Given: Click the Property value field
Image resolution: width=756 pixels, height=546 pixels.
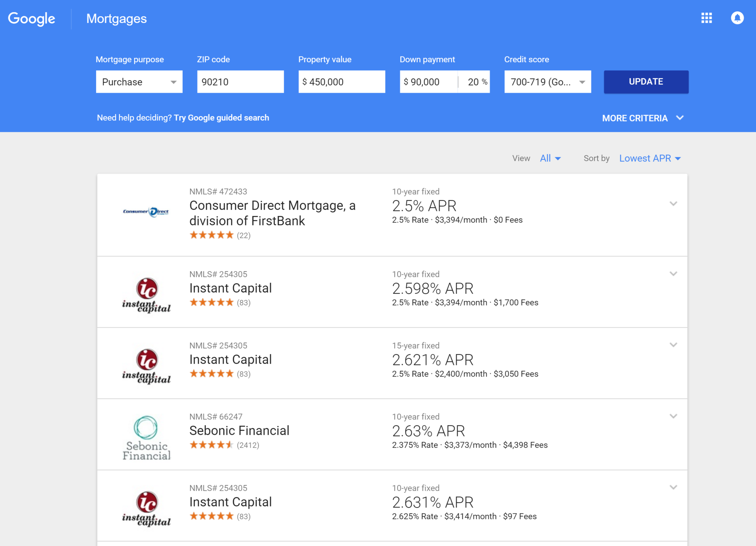Looking at the screenshot, I should [342, 82].
